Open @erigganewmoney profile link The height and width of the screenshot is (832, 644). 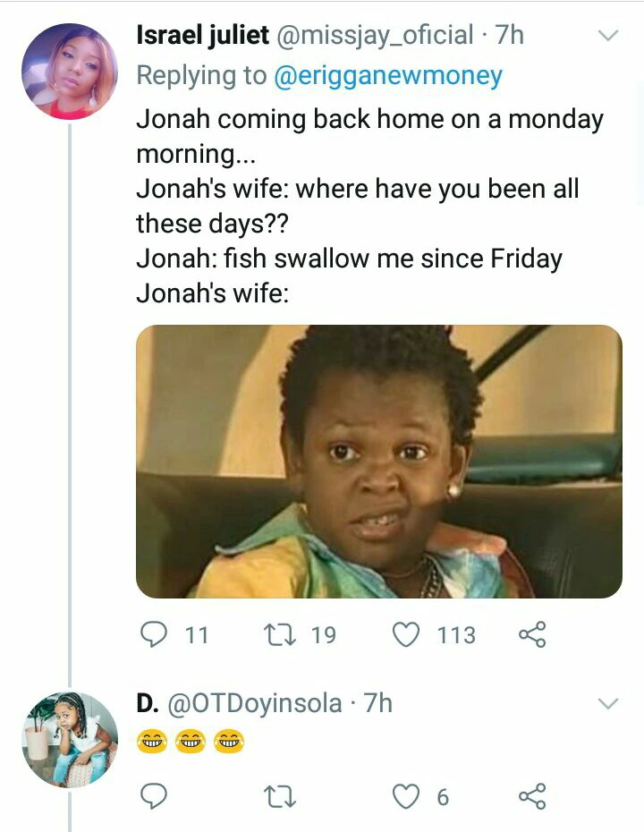tap(387, 76)
